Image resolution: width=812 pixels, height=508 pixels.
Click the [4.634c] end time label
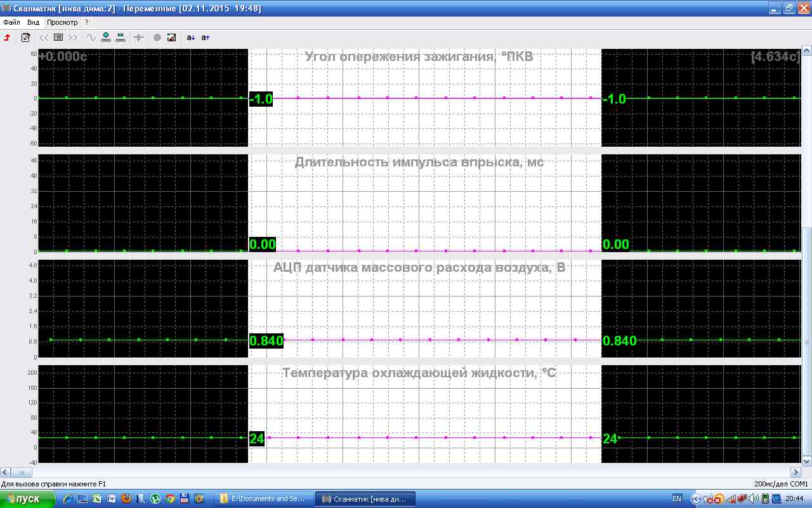(775, 57)
